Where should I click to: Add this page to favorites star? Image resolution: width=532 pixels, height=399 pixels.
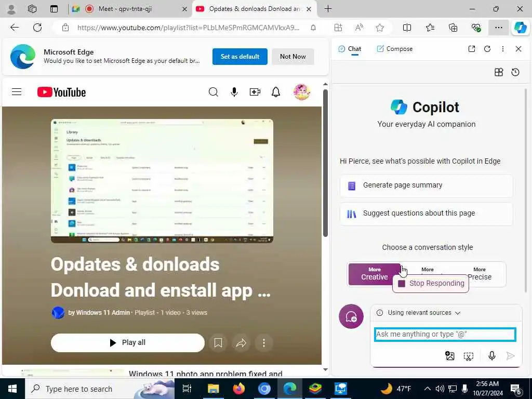point(380,28)
